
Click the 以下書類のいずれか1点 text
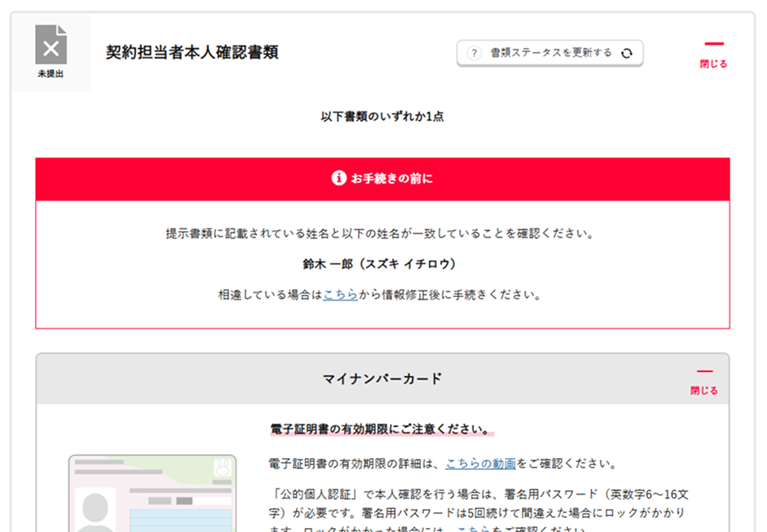pos(382,116)
